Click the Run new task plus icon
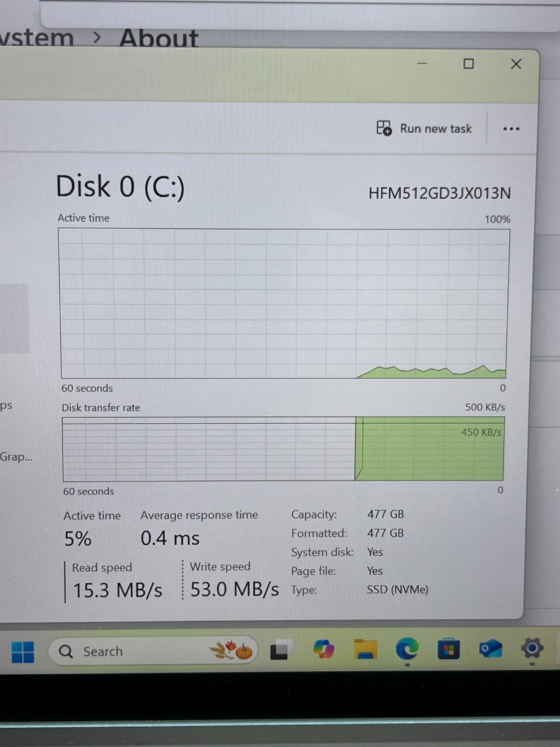The image size is (560, 747). 382,128
